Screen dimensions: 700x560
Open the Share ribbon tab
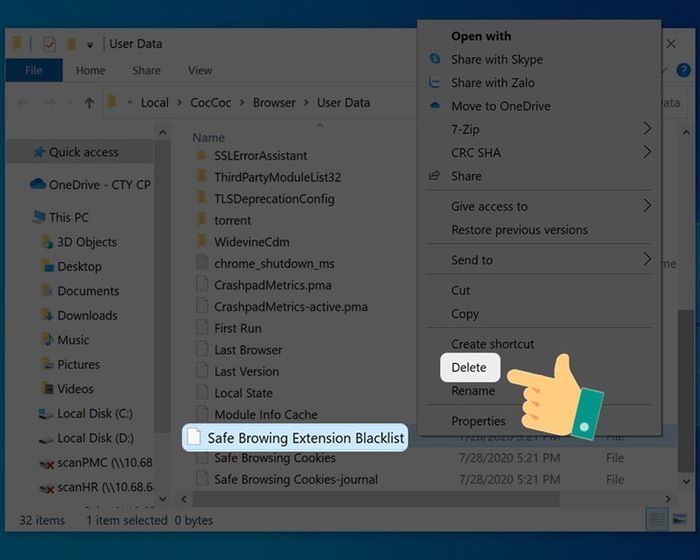pos(146,71)
